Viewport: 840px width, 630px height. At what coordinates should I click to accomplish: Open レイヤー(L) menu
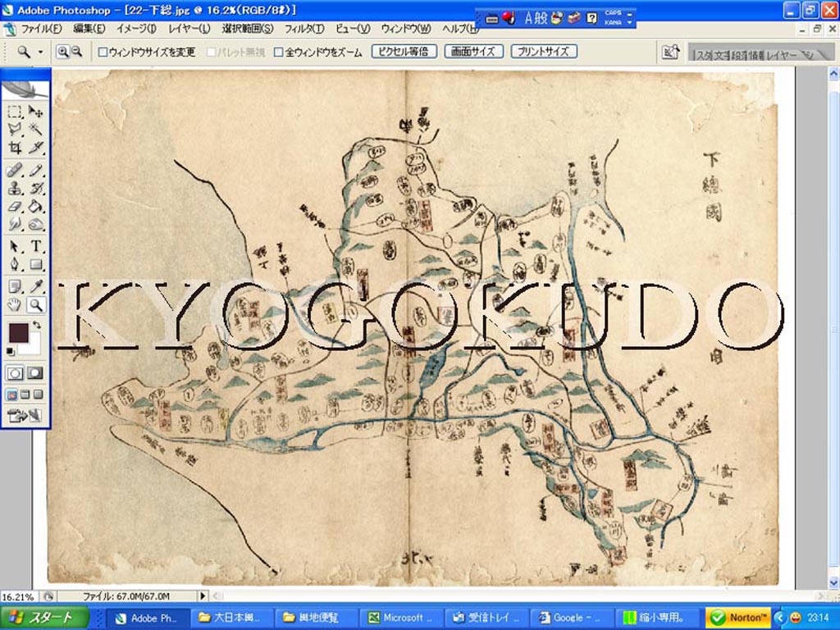coord(189,29)
